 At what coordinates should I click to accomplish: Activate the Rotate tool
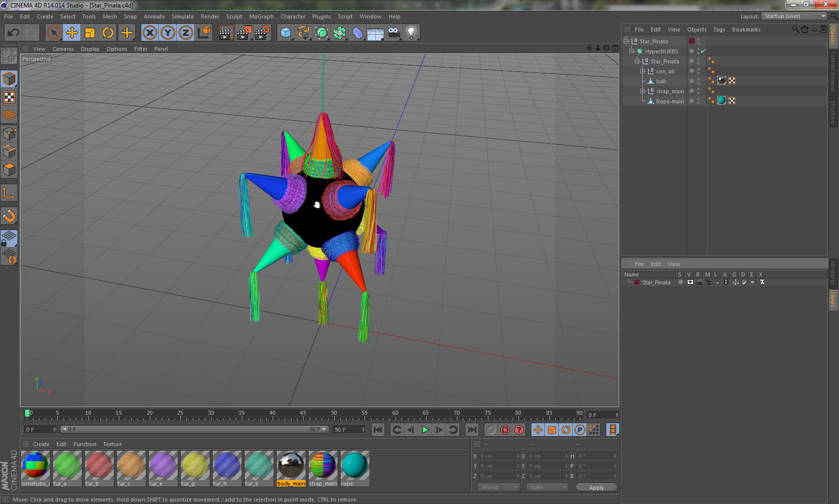pos(108,33)
